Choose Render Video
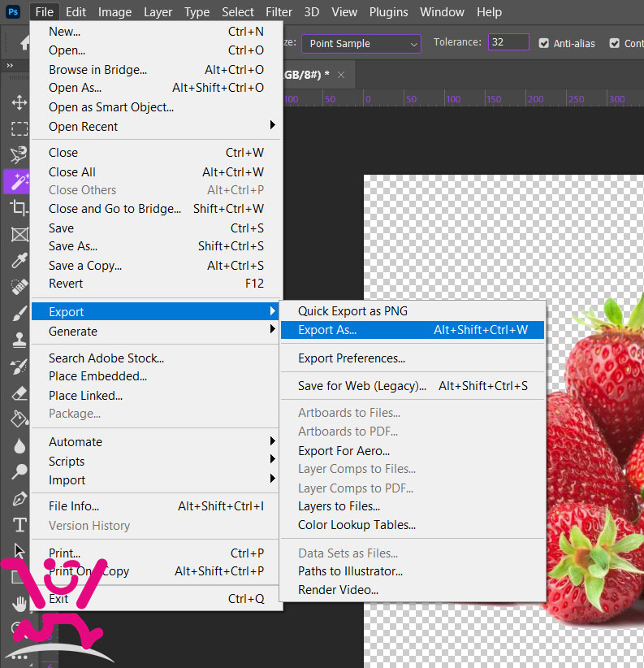The image size is (644, 668). [413, 590]
